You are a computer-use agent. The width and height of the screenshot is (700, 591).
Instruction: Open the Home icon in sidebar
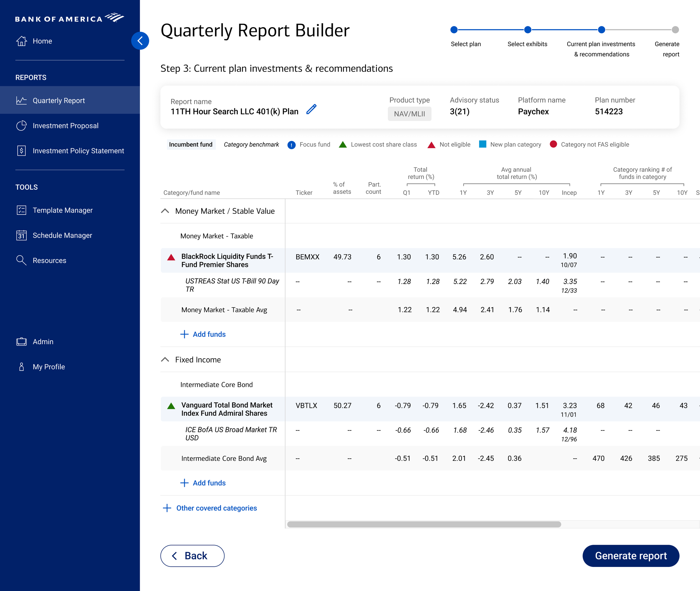click(x=22, y=41)
